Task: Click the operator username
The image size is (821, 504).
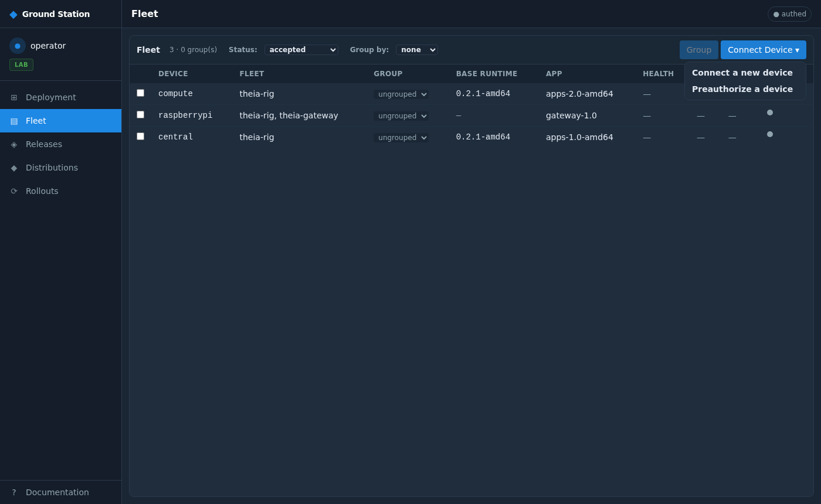Action: pos(48,46)
